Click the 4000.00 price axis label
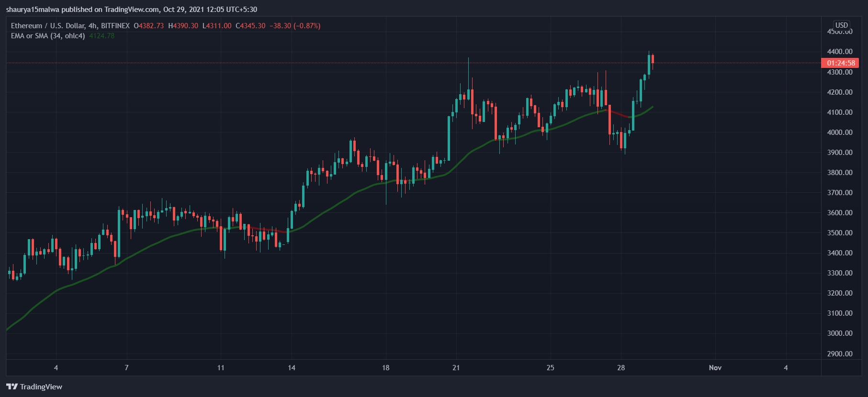This screenshot has height=397, width=868. click(x=840, y=132)
